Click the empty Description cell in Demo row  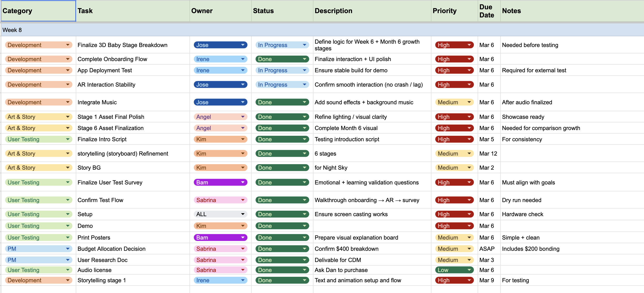[372, 226]
